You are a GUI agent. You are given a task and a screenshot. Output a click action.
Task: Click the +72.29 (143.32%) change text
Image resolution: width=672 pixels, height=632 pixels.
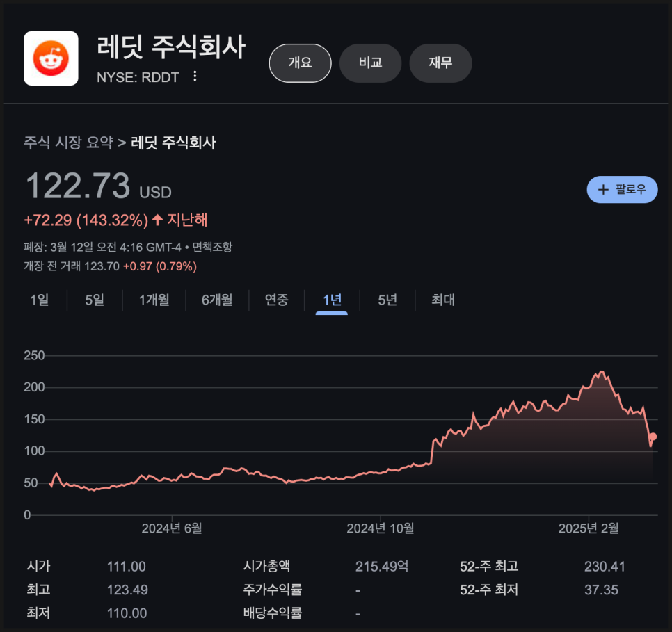86,220
